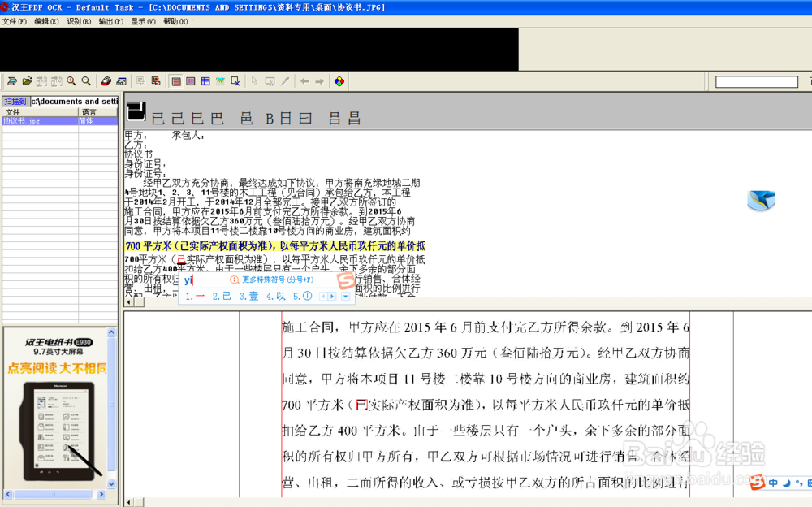Open the combo box at the top right
This screenshot has height=507, width=812.
coord(757,81)
